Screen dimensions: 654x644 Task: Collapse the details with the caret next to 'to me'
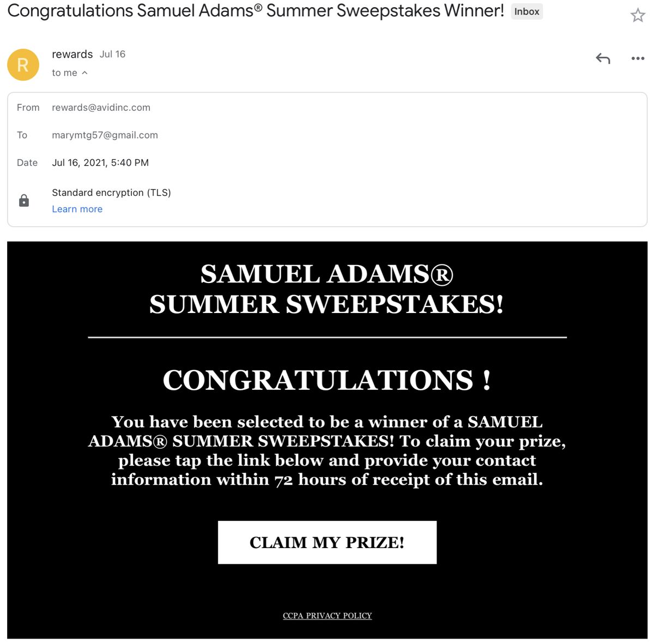tap(84, 73)
